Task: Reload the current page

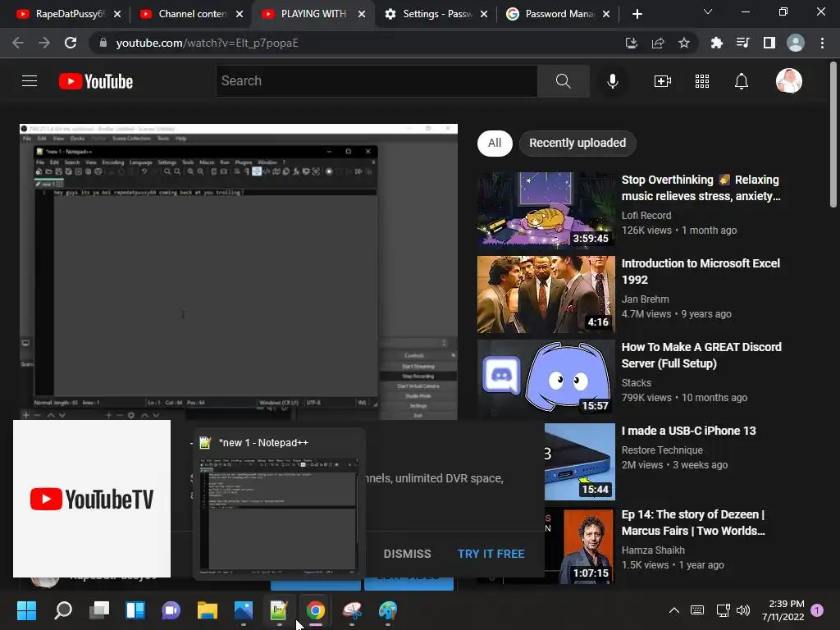Action: [71, 43]
